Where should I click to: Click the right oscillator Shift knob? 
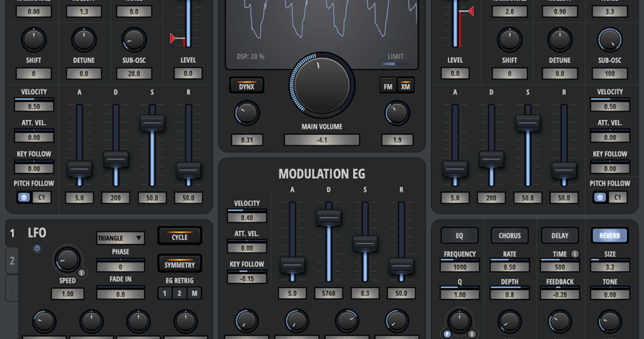pyautogui.click(x=510, y=40)
